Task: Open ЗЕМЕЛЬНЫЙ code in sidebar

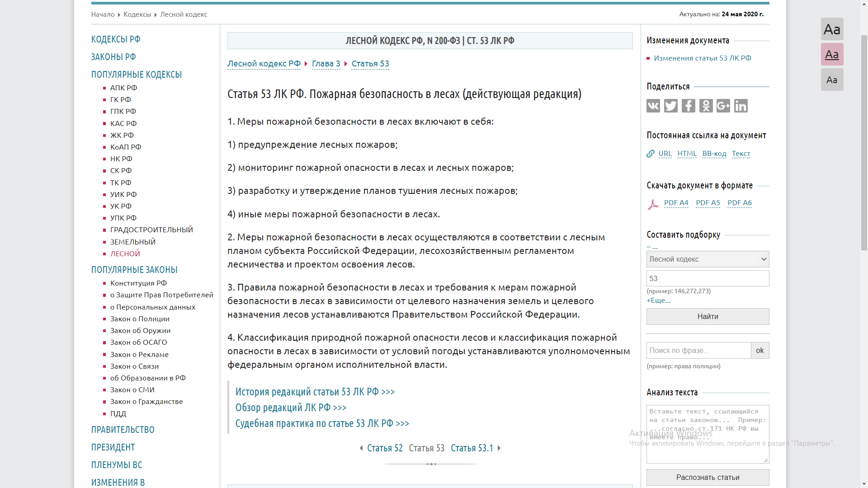Action: 133,242
